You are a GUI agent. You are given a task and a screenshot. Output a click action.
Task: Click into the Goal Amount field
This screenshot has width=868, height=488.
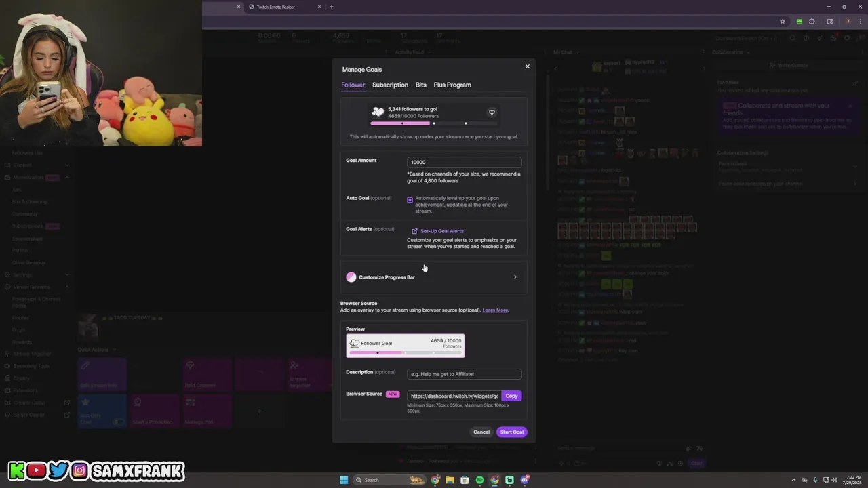tap(464, 162)
